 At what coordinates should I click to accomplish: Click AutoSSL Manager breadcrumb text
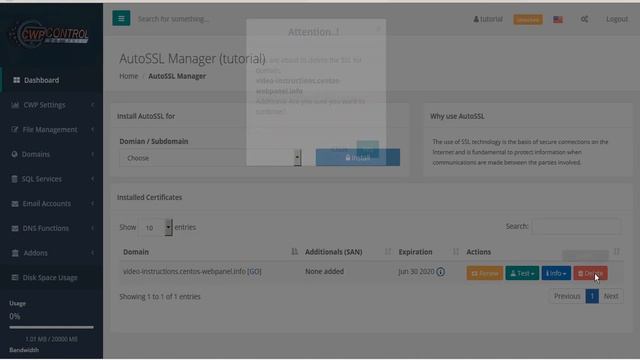coord(177,76)
